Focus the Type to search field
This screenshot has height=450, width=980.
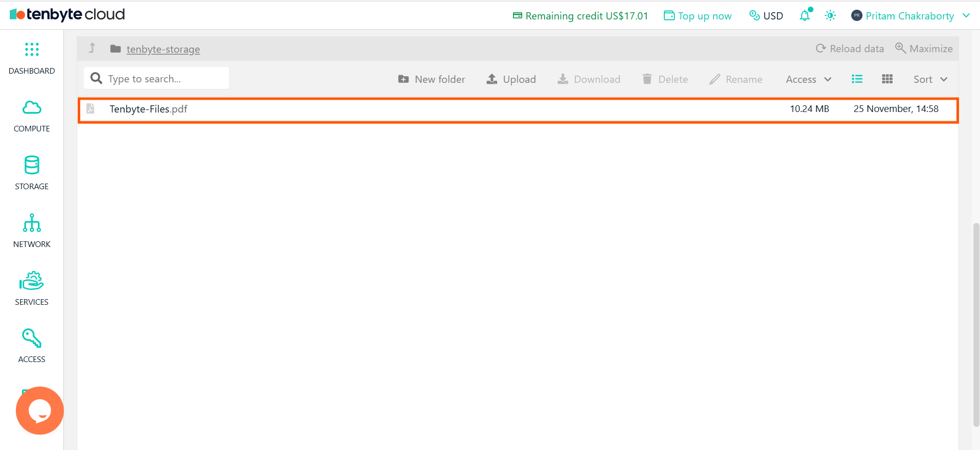tap(156, 78)
